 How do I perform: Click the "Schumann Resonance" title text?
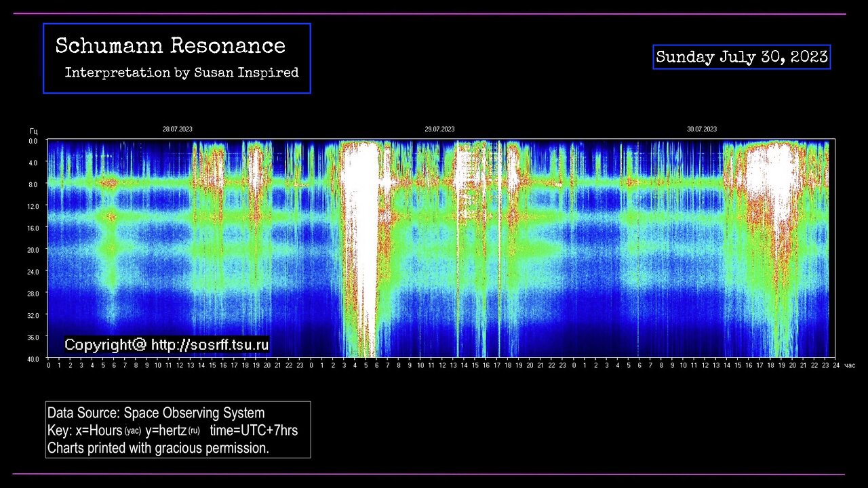[x=170, y=46]
